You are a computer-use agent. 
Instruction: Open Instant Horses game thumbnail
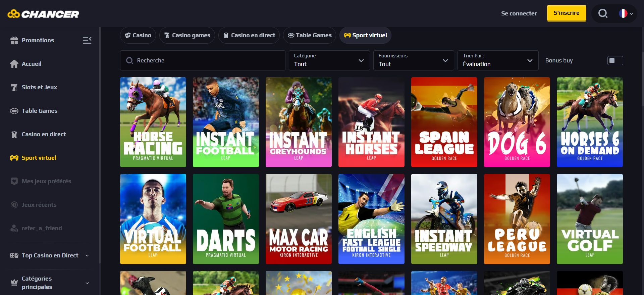[x=371, y=122]
